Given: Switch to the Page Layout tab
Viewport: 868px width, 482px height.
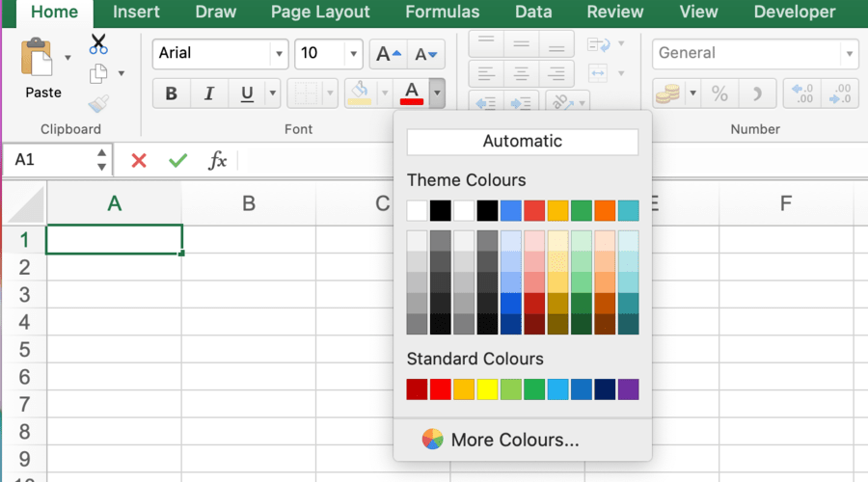Looking at the screenshot, I should [x=320, y=13].
